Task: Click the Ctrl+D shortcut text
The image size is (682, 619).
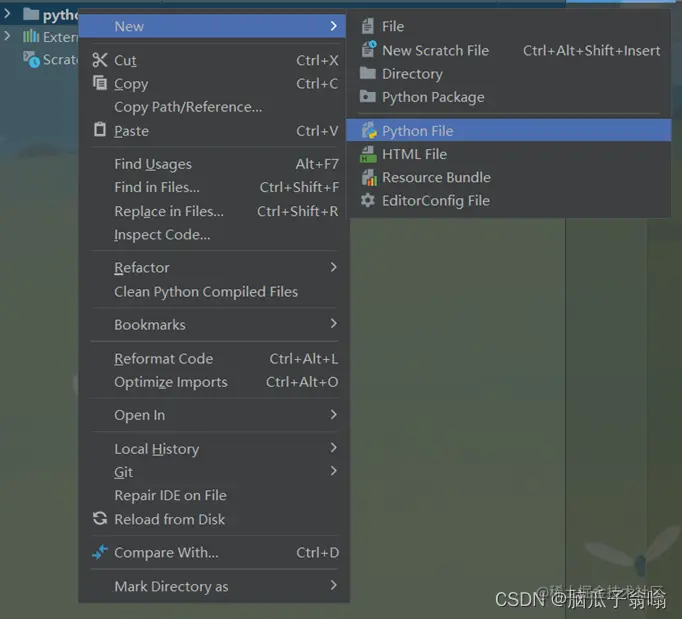Action: coord(318,552)
